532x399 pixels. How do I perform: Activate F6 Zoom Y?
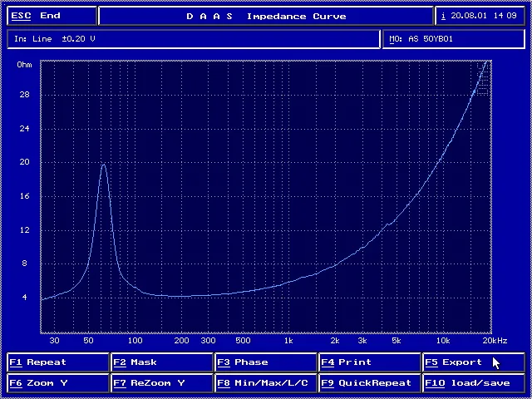[x=57, y=383]
